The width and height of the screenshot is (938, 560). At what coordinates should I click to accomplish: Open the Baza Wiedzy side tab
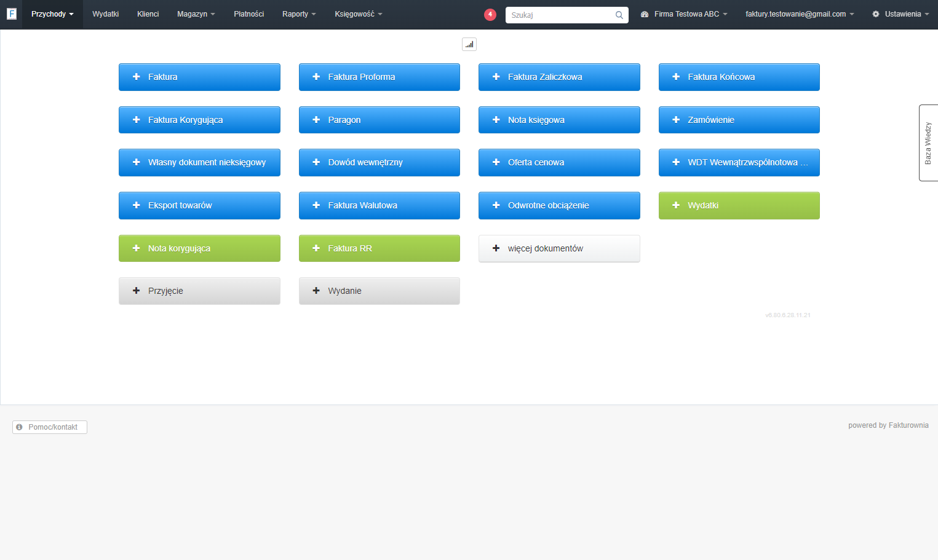pos(928,143)
